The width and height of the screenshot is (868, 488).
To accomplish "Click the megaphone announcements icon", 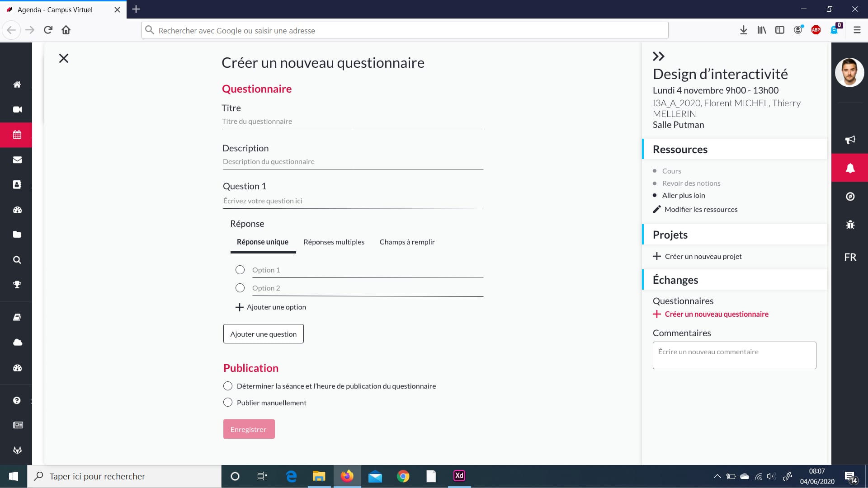I will 850,140.
